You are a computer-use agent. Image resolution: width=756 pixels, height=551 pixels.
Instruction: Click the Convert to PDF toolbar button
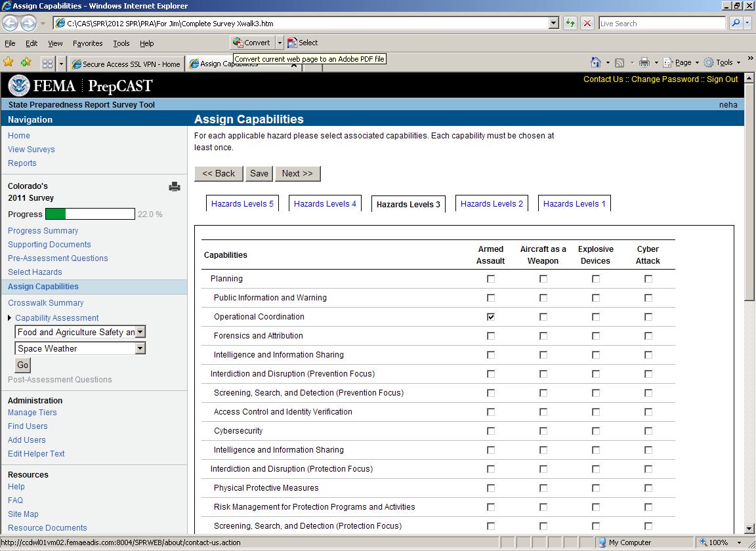[x=251, y=43]
